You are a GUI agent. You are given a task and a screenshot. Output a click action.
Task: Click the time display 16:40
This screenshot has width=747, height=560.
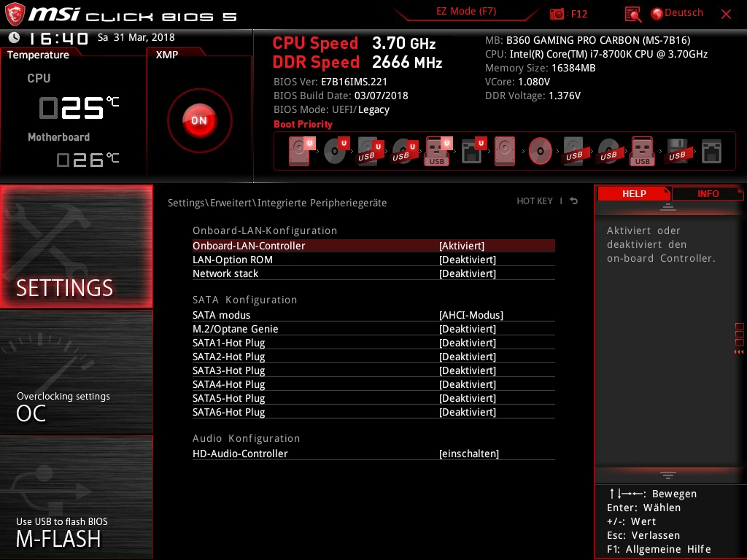pos(58,38)
